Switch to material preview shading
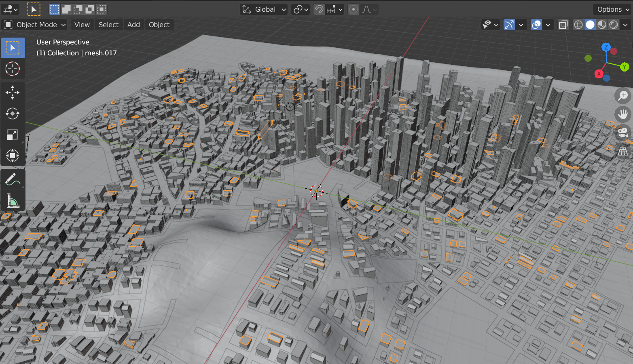633x364 pixels. tap(602, 25)
